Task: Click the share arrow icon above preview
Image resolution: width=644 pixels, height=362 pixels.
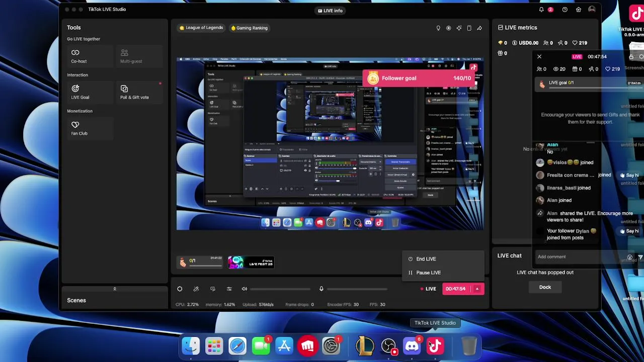Action: click(x=479, y=28)
